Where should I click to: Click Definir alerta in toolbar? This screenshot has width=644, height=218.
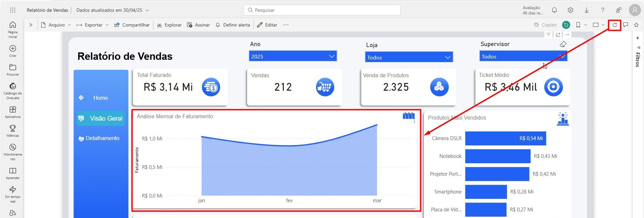click(233, 25)
